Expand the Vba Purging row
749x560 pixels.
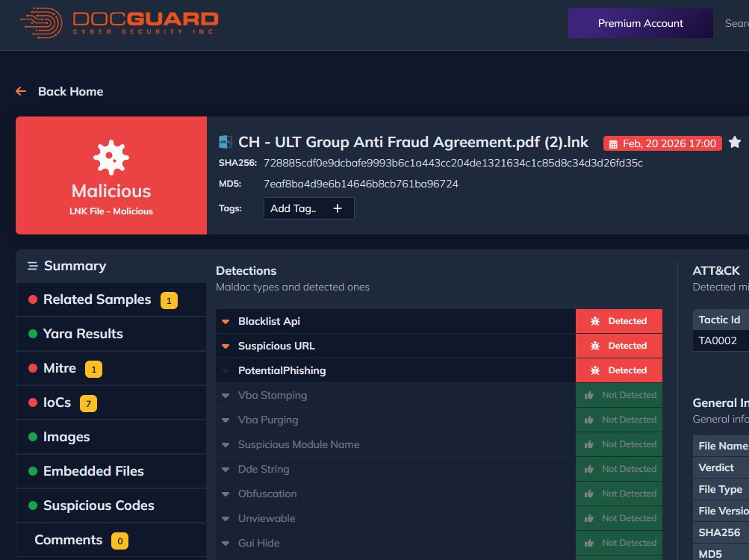pyautogui.click(x=226, y=420)
